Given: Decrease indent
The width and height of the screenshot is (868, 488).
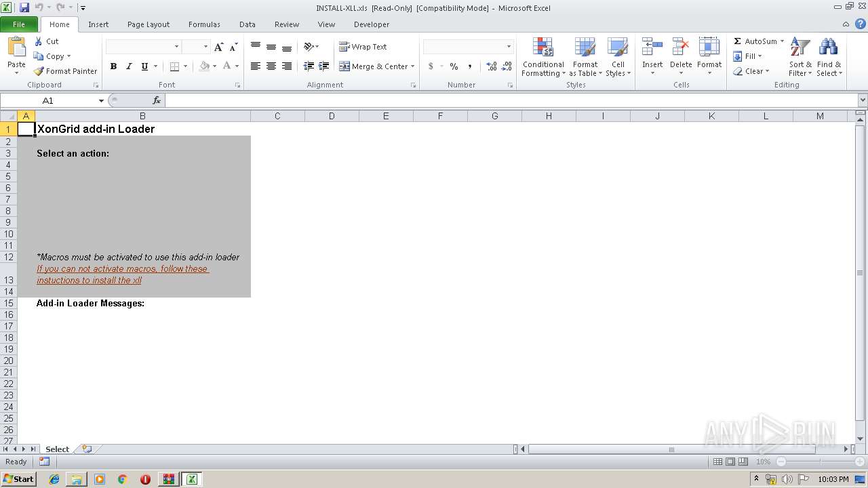Looking at the screenshot, I should click(309, 66).
